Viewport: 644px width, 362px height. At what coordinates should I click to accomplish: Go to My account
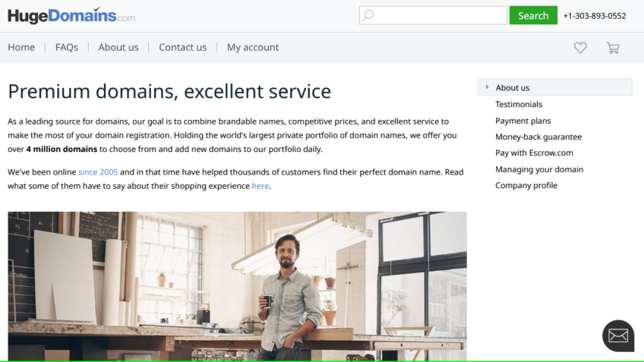pyautogui.click(x=253, y=47)
